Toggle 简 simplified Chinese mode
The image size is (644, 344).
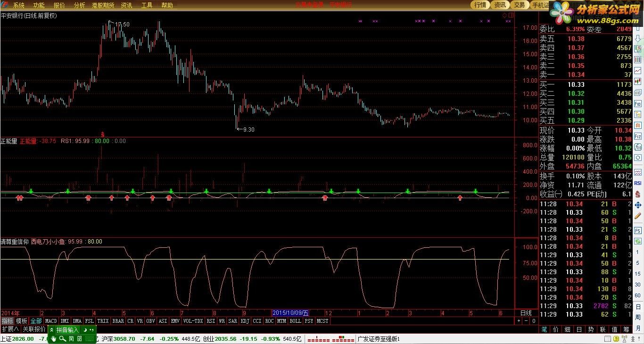point(71,338)
